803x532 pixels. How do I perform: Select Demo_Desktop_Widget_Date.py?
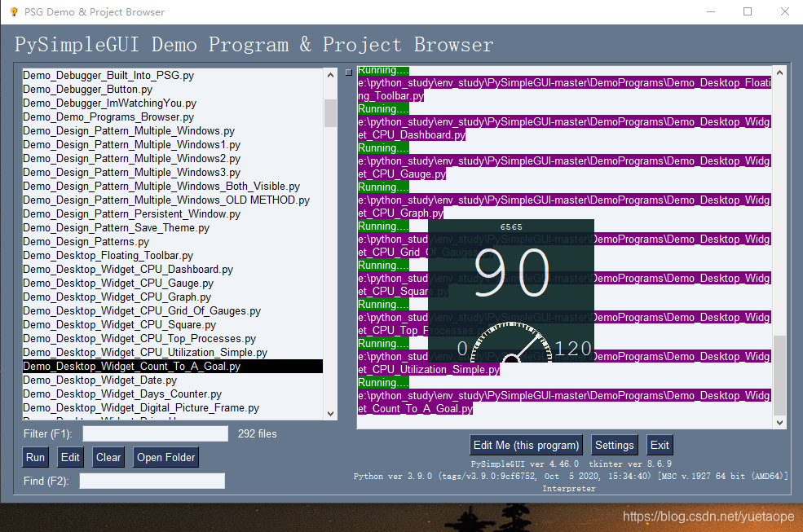coord(173,380)
